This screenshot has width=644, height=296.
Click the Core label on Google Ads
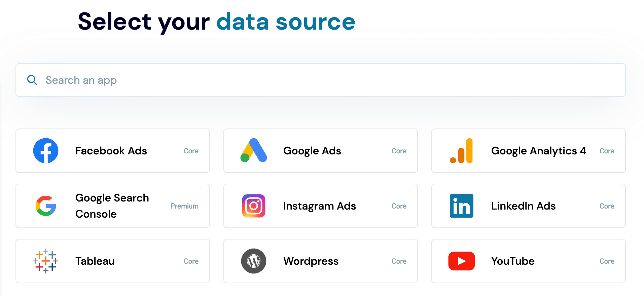coord(399,151)
